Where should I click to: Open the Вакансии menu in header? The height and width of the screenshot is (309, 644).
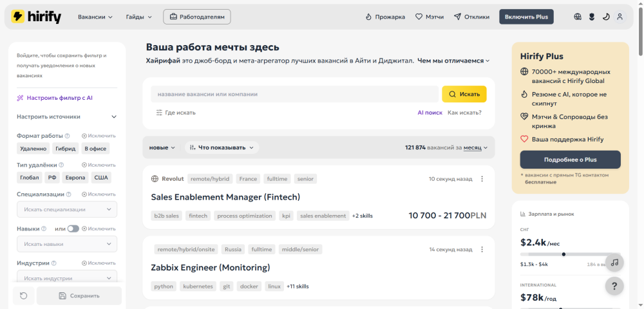click(x=95, y=17)
